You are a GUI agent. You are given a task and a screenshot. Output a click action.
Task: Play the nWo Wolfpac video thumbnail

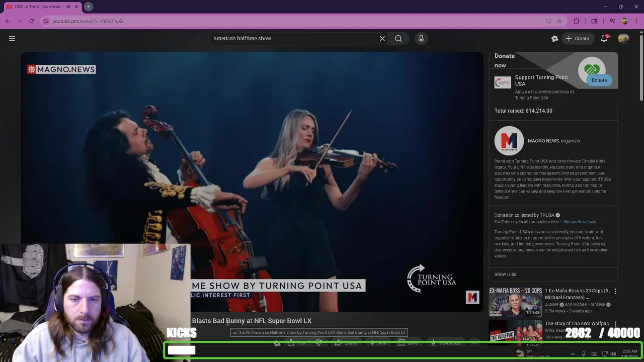coord(515,332)
